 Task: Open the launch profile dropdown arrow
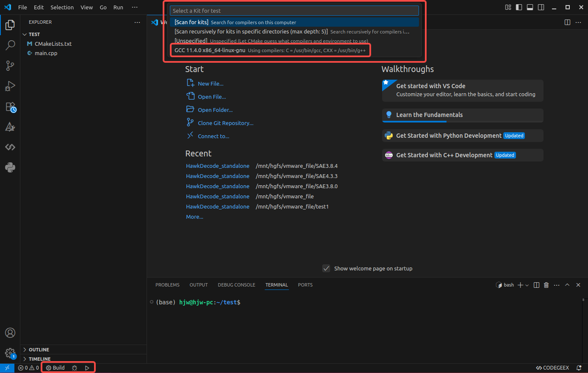coord(527,285)
